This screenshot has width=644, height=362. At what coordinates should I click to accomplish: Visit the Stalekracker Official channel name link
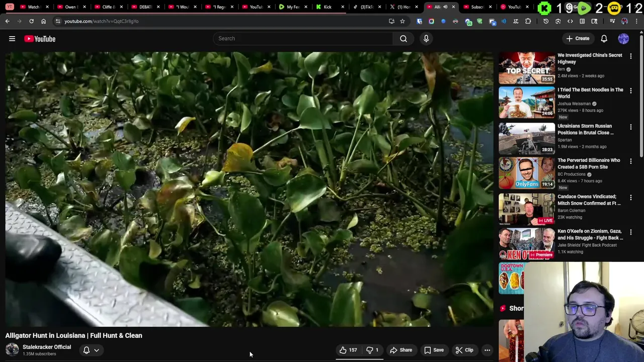(x=47, y=347)
